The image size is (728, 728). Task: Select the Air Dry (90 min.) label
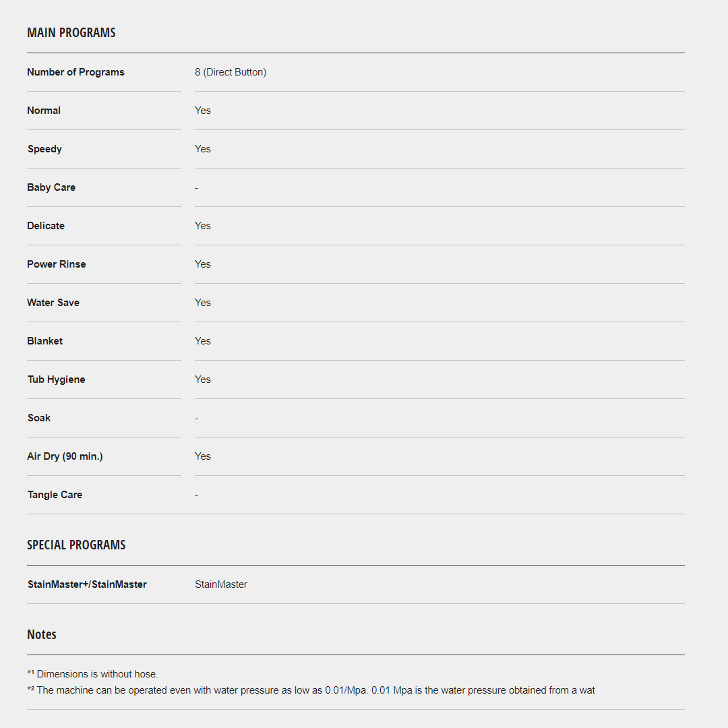click(x=65, y=456)
